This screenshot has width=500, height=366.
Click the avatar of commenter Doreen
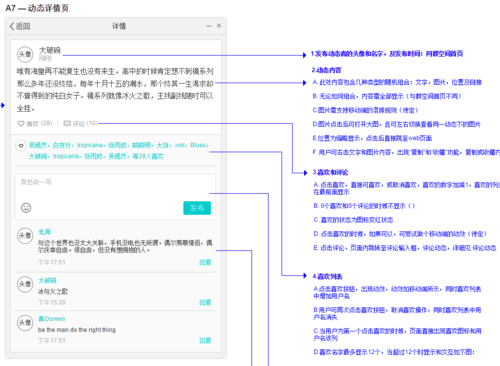point(25,323)
